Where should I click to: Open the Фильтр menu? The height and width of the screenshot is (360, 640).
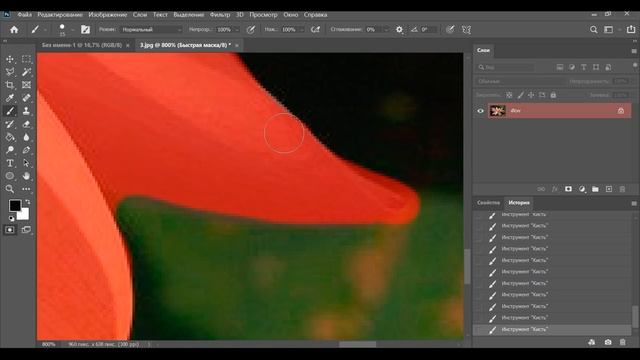click(x=220, y=15)
